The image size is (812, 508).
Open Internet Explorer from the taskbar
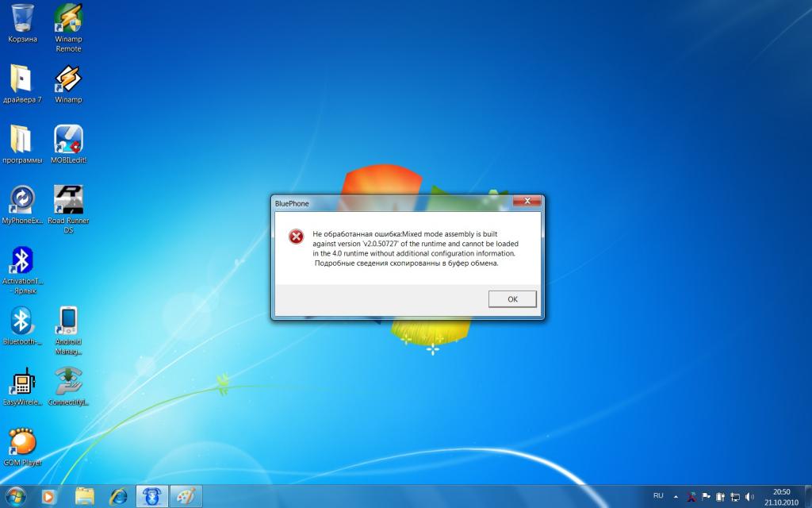pos(118,496)
